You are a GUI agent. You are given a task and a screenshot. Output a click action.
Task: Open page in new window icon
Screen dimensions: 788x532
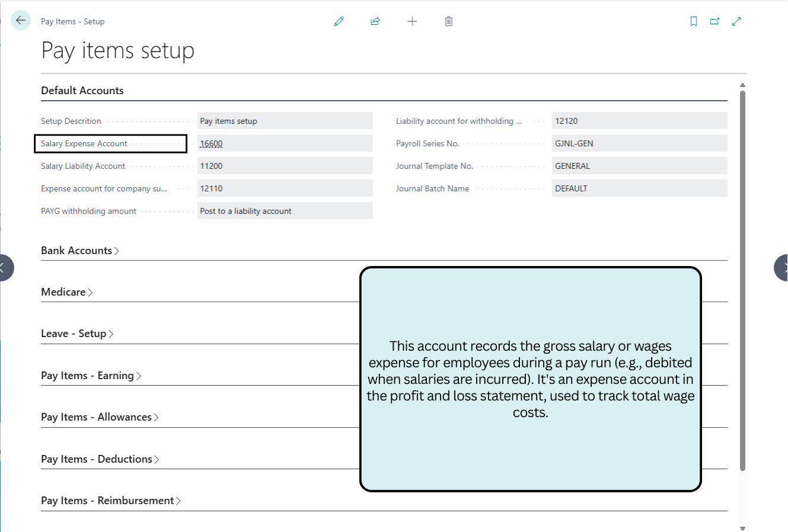click(714, 21)
